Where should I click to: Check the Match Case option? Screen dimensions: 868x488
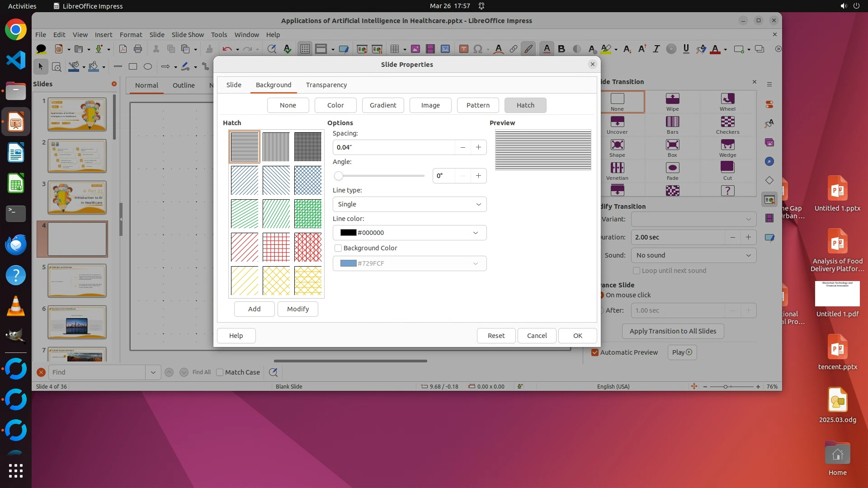[220, 372]
